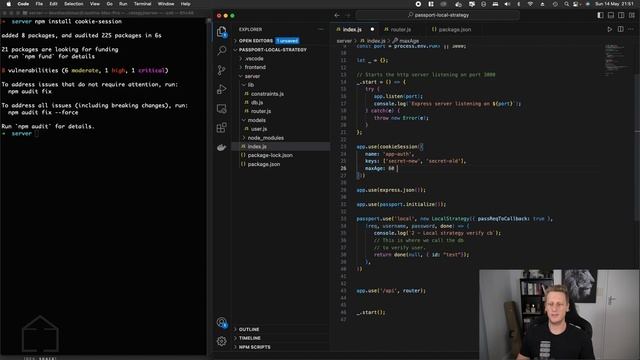Toggle the primary side bar layout icon
The width and height of the screenshot is (640, 360).
600,15
